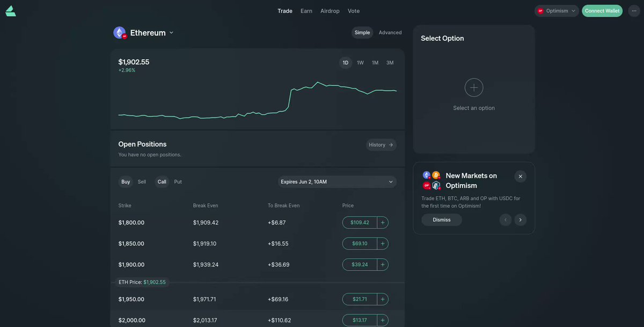Screen dimensions: 644x327
Task: Click the $21.71 price button
Action: click(x=360, y=299)
